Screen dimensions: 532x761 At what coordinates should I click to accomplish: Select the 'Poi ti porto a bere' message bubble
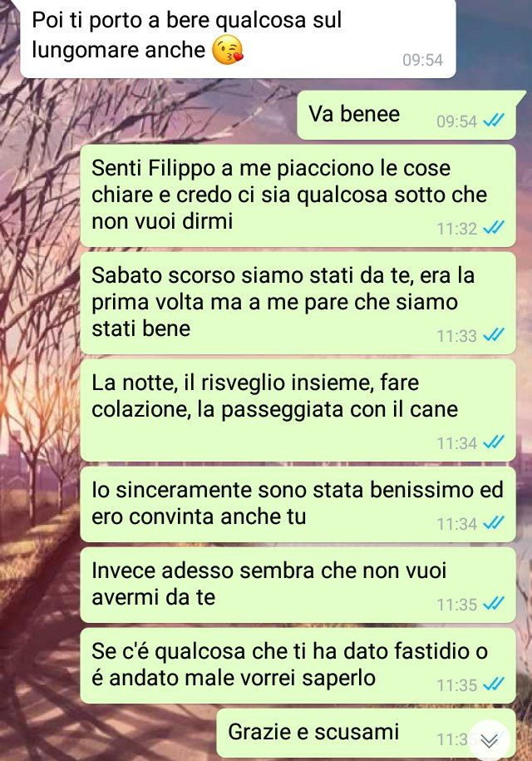click(238, 39)
